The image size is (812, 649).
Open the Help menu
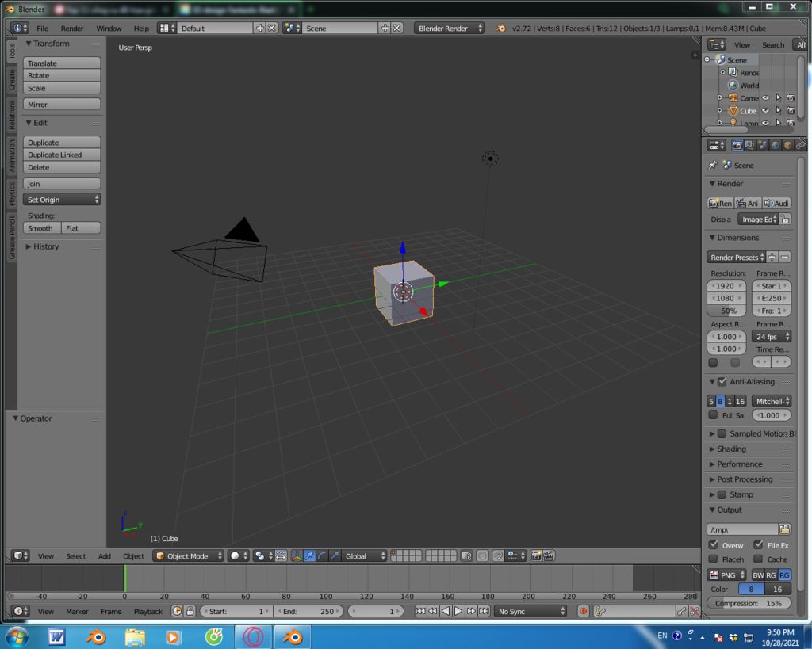pyautogui.click(x=141, y=29)
